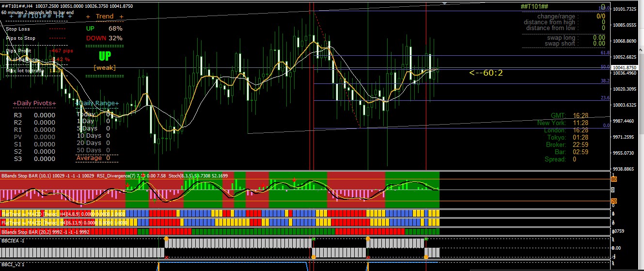Click the orange '+ Trend +' header
The width and height of the screenshot is (644, 271).
(104, 16)
